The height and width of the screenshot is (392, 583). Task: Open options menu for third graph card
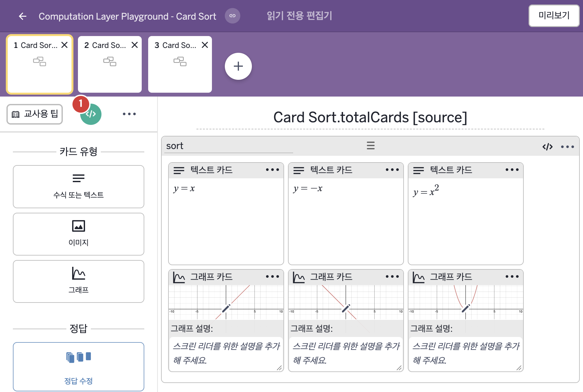pyautogui.click(x=512, y=276)
